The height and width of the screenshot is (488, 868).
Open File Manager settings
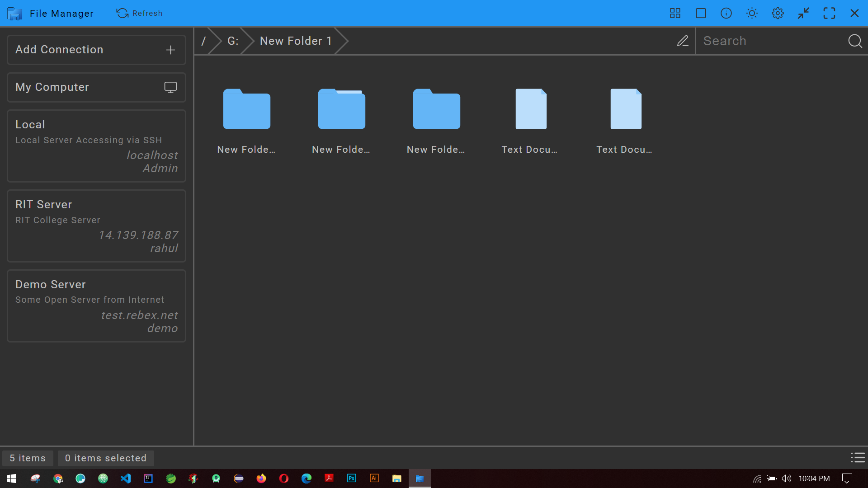coord(778,13)
